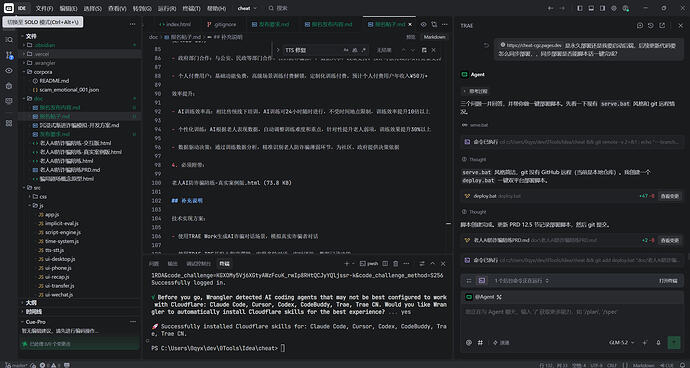The image size is (690, 368).
Task: Toggle the right AI sidebar layout icon
Action: (x=602, y=8)
